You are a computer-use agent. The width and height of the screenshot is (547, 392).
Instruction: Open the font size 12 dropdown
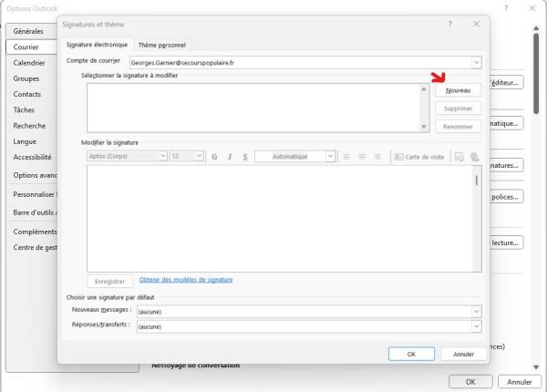[x=200, y=156]
